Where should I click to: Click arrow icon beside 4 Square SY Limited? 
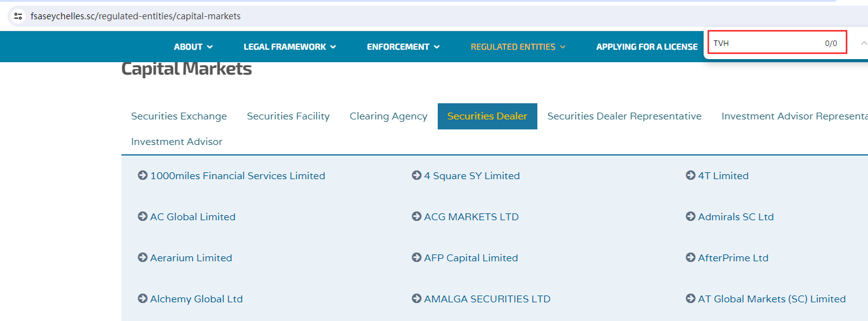point(417,176)
